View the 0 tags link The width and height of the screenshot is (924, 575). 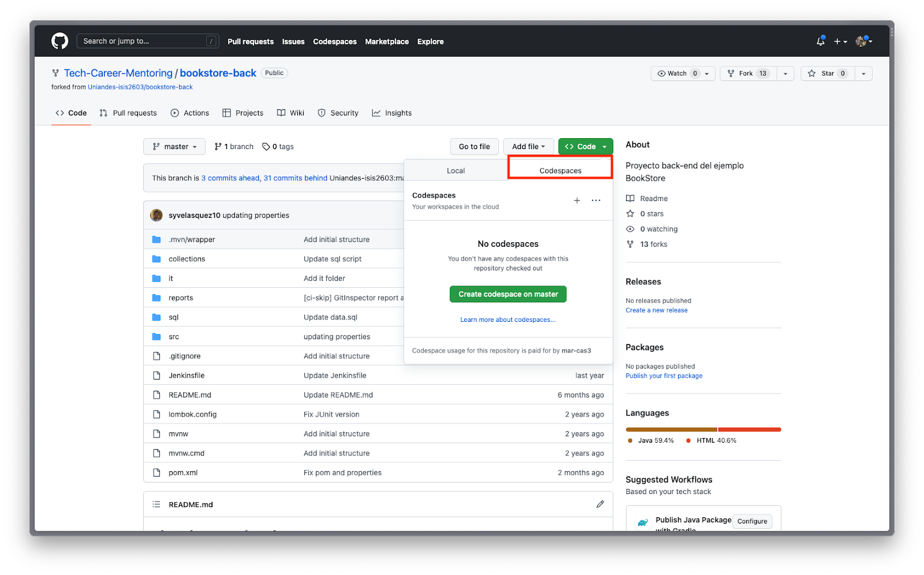[x=278, y=147]
